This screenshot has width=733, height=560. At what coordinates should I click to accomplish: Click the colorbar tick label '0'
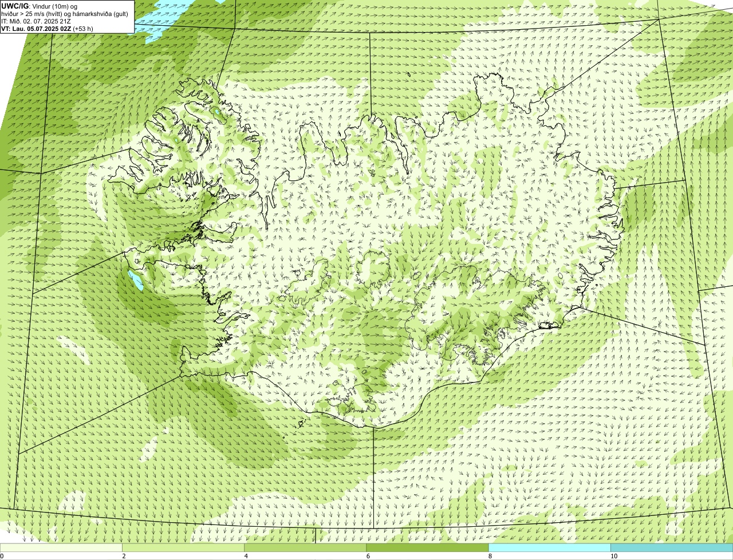(x=2, y=556)
